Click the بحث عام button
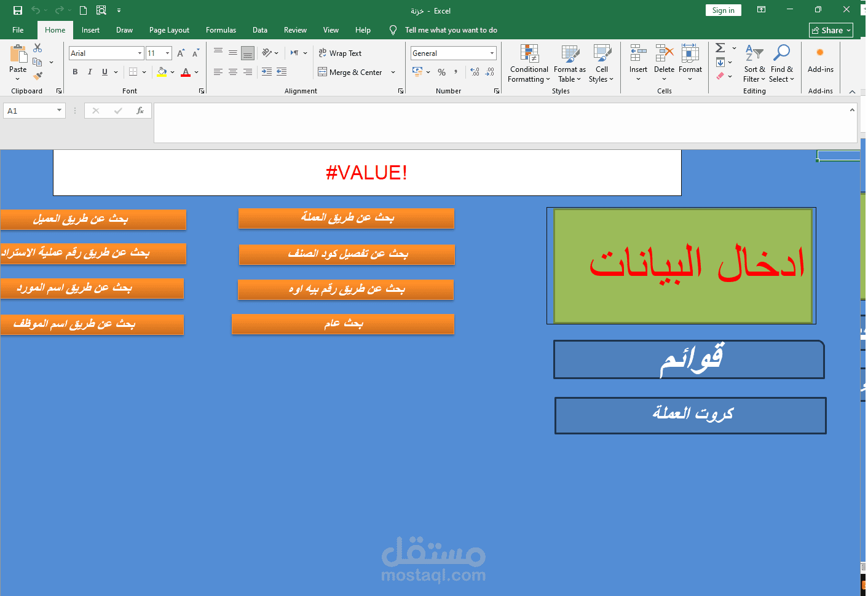This screenshot has width=868, height=596. 343,324
